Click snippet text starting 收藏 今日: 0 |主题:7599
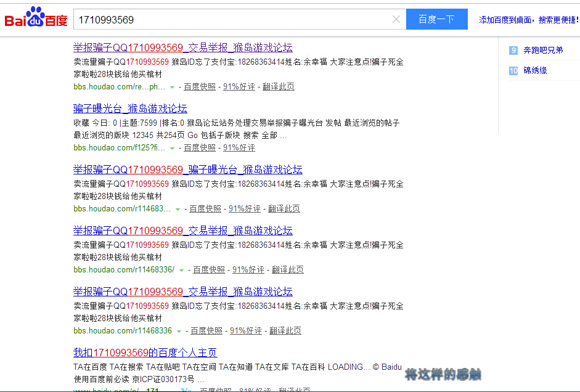The image size is (580, 392). click(236, 129)
